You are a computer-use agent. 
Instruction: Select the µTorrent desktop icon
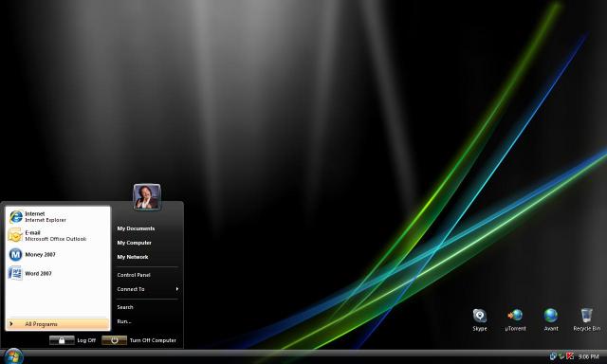pos(515,319)
